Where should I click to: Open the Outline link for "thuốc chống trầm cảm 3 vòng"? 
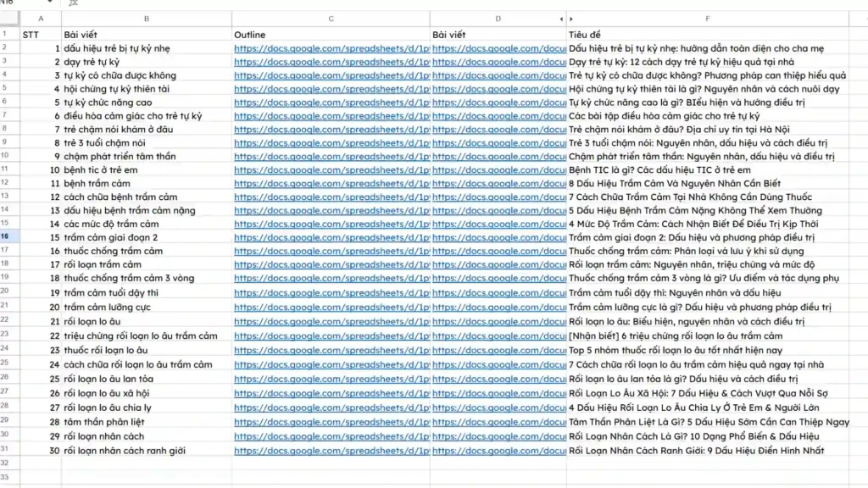[331, 278]
